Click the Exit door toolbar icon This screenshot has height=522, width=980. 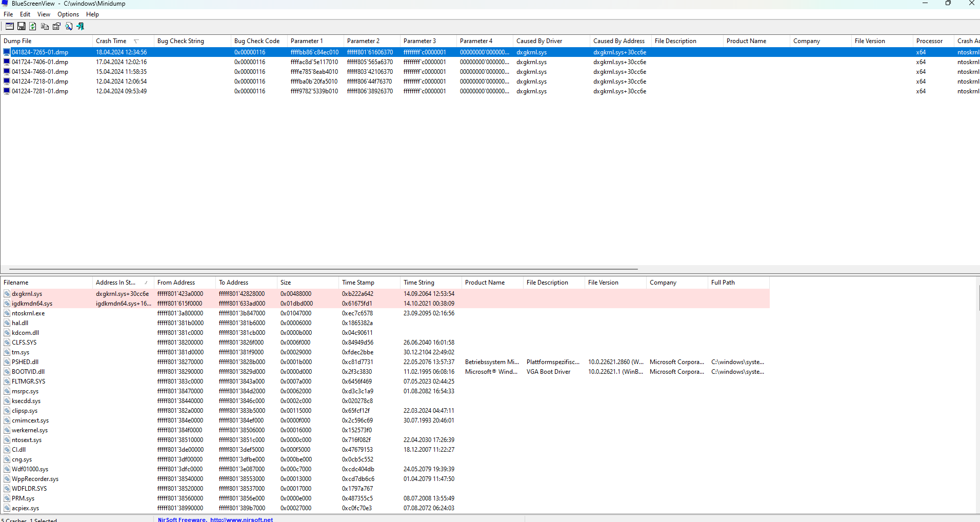(x=81, y=26)
